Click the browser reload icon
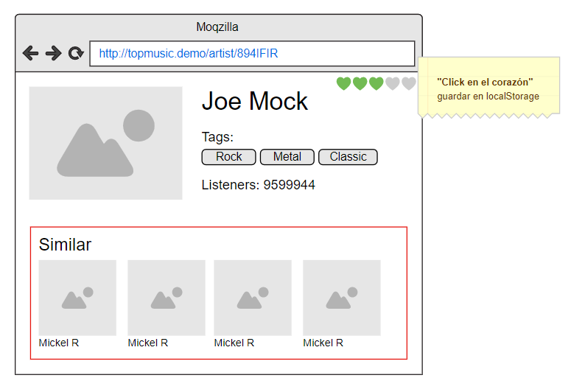The height and width of the screenshot is (392, 571). 76,53
